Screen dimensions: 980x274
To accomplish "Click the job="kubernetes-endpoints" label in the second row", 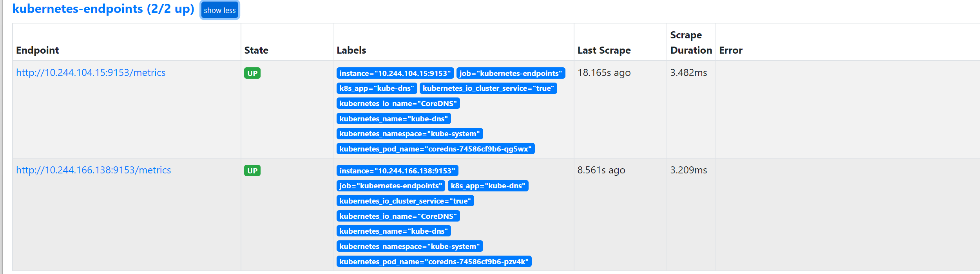I will [x=391, y=186].
